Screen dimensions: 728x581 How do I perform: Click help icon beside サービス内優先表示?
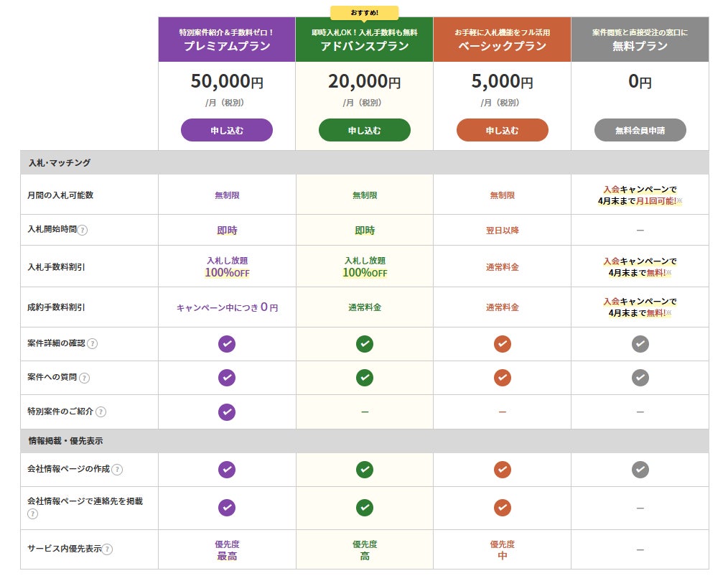pyautogui.click(x=107, y=549)
